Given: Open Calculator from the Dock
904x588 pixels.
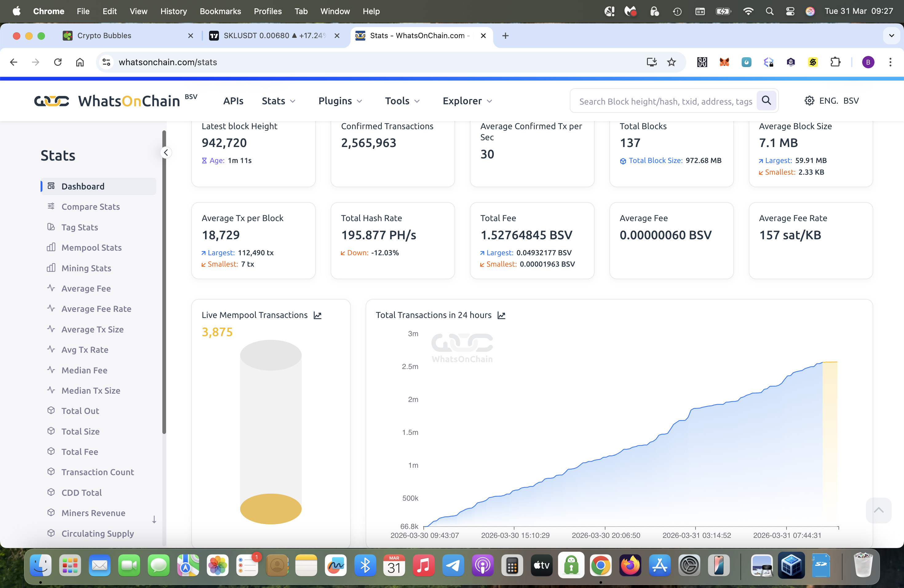Looking at the screenshot, I should (x=512, y=566).
